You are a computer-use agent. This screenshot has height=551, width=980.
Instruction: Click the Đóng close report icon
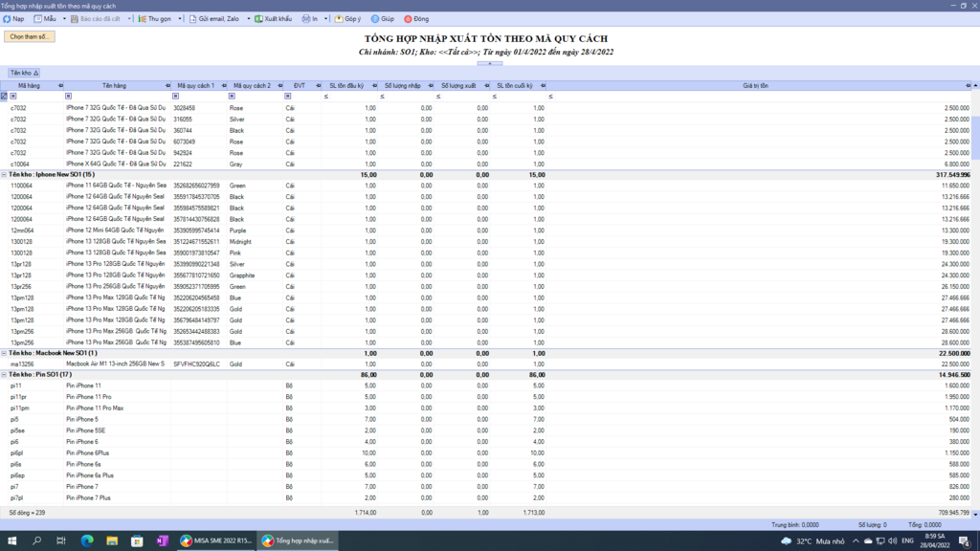coord(408,19)
